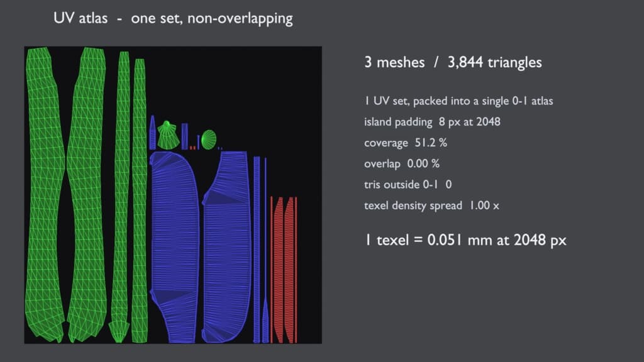Click the '3 meshes / 3,844 triangles' heading
The image size is (644, 362).
[453, 62]
